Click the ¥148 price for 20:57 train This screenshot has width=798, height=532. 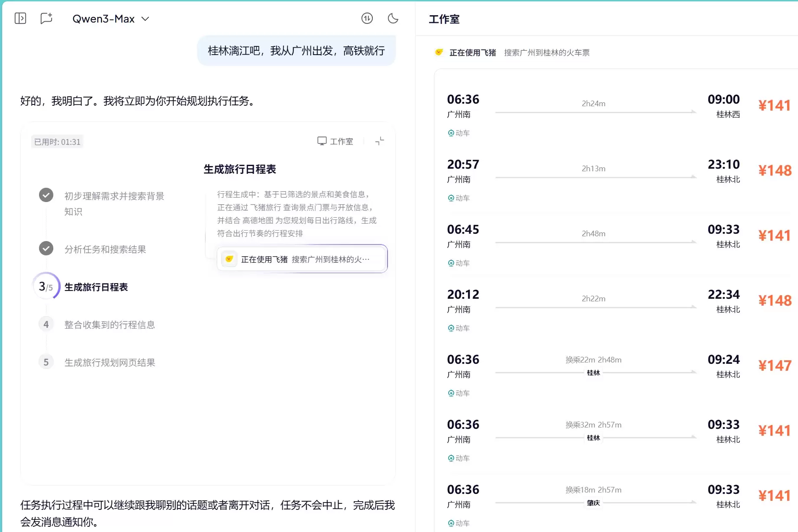point(775,170)
